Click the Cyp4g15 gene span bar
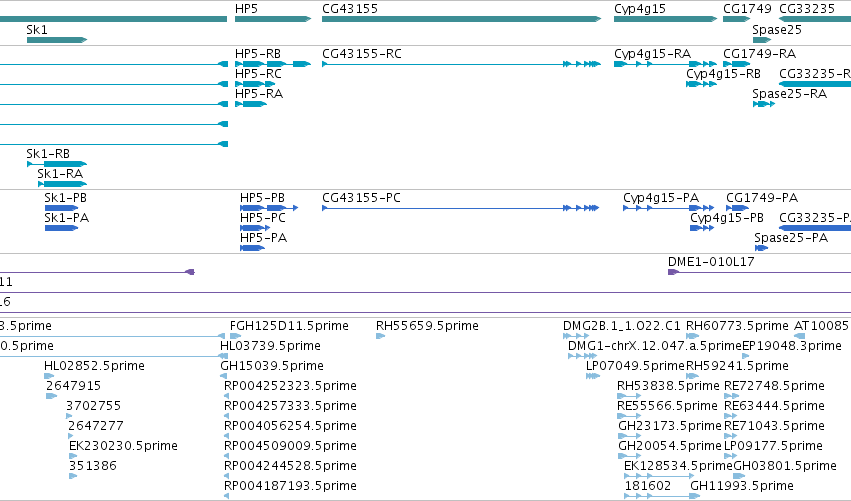 (x=665, y=19)
